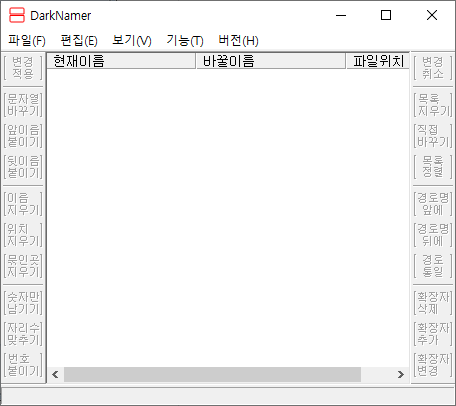Viewport: 456px width, 406px height.
Task: Click the 경로 통일 button
Action: (x=433, y=266)
